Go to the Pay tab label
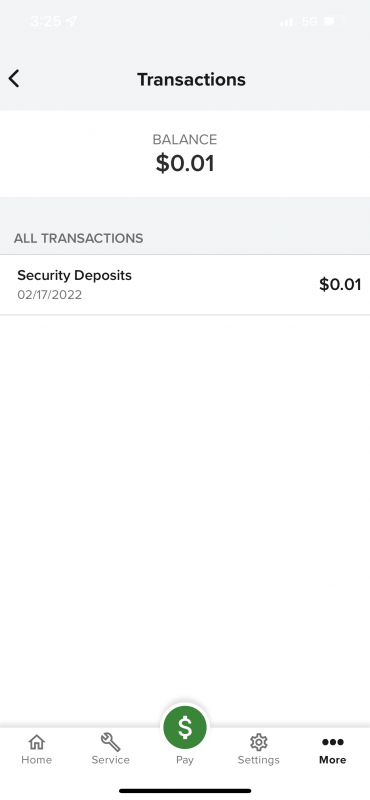Image resolution: width=370 pixels, height=800 pixels. click(185, 760)
